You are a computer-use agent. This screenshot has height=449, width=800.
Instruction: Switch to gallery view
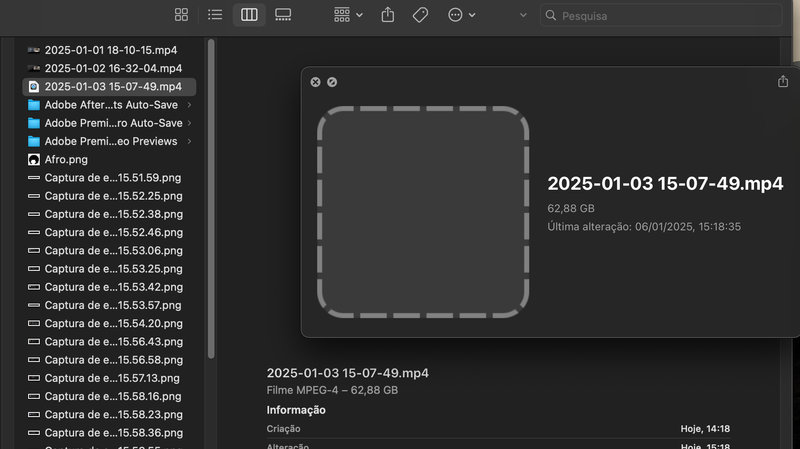click(283, 15)
